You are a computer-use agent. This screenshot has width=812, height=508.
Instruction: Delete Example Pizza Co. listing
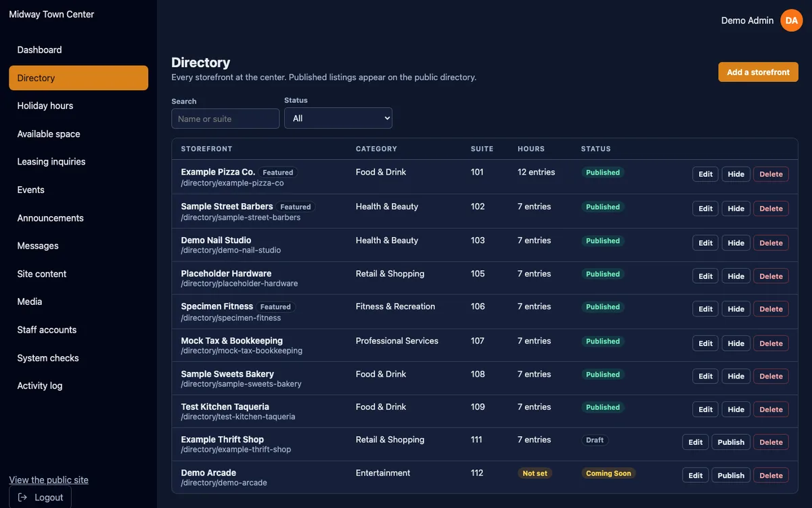click(771, 174)
